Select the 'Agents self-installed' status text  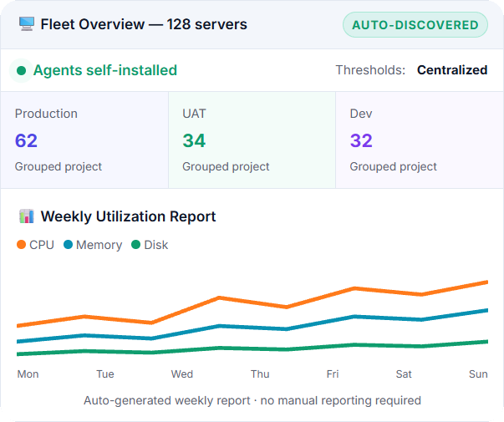(x=105, y=70)
